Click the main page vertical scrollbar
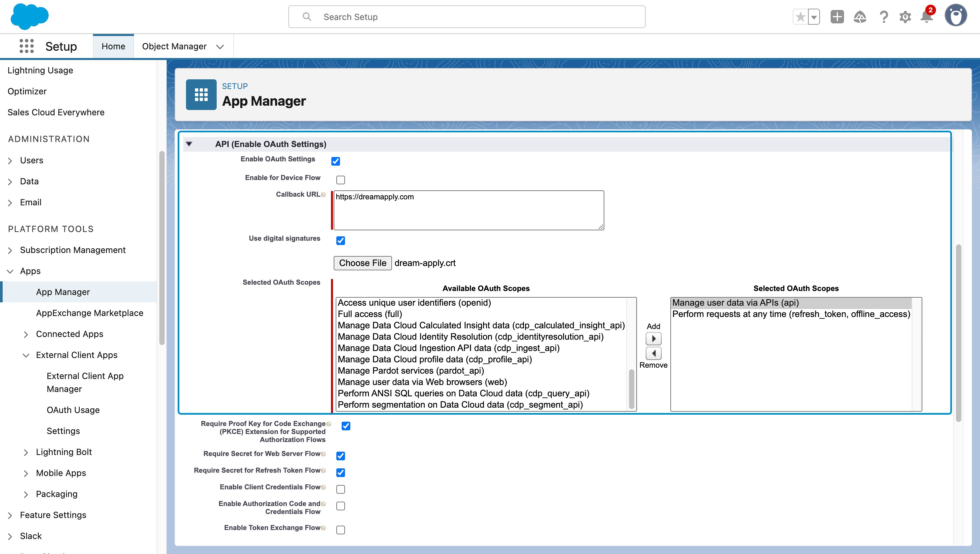 [x=958, y=333]
